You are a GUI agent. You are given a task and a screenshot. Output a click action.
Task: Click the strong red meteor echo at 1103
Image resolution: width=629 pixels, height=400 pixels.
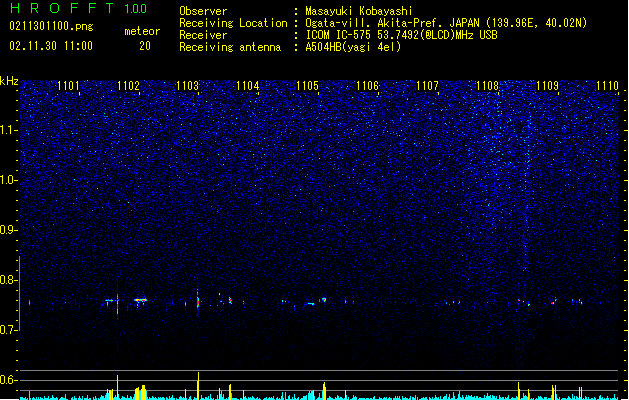coord(198,302)
